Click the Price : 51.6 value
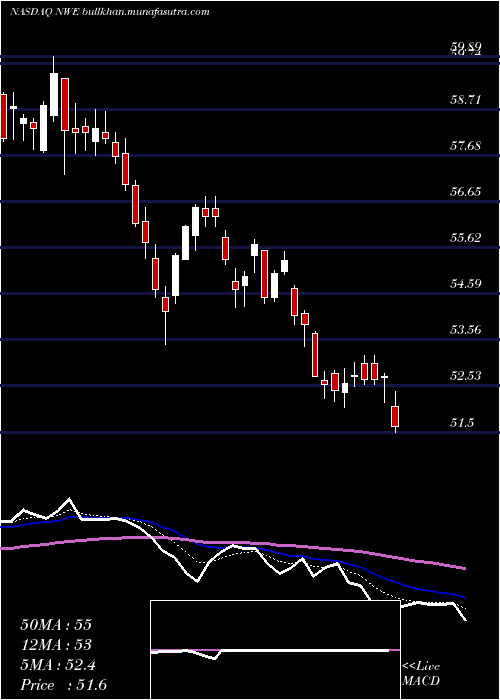The width and height of the screenshot is (500, 700). point(64,685)
